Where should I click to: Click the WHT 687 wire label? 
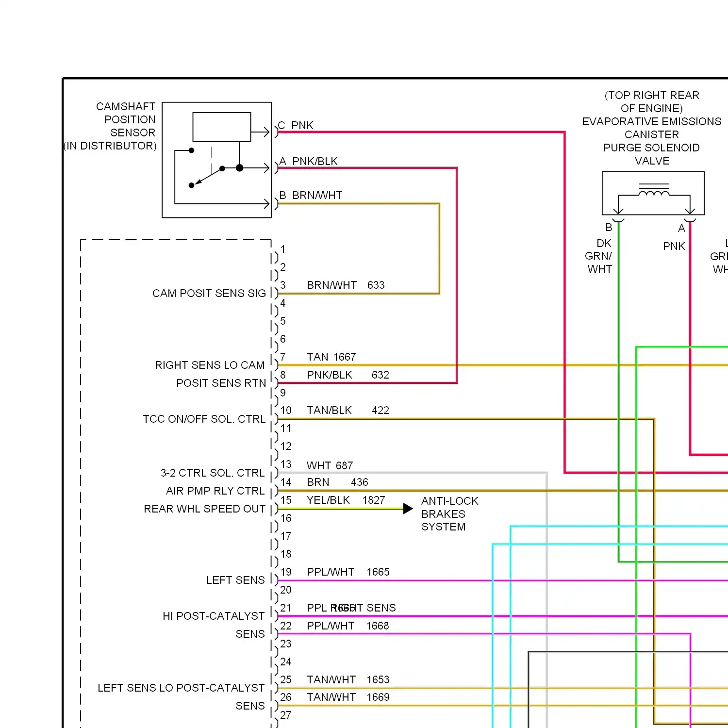tap(330, 465)
